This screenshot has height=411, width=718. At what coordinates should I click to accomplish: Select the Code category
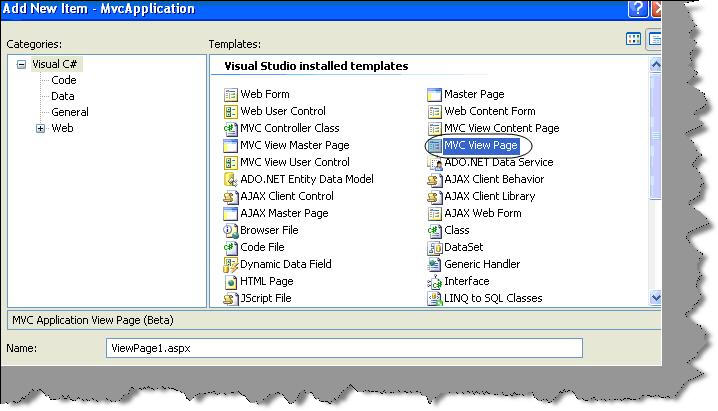click(64, 80)
